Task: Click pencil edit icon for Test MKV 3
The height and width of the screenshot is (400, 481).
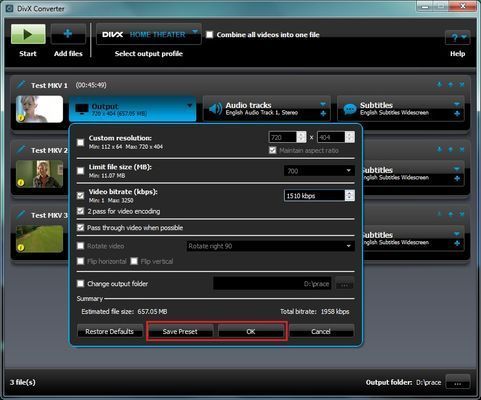Action: 21,214
